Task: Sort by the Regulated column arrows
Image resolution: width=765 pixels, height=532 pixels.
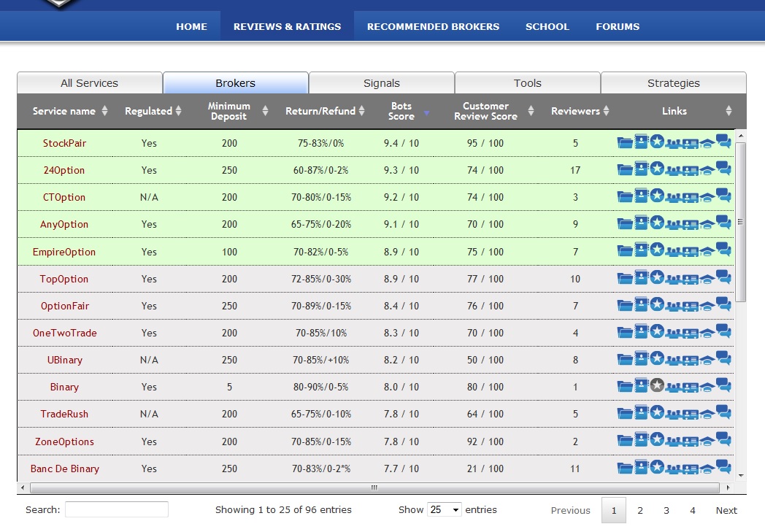Action: 179,111
